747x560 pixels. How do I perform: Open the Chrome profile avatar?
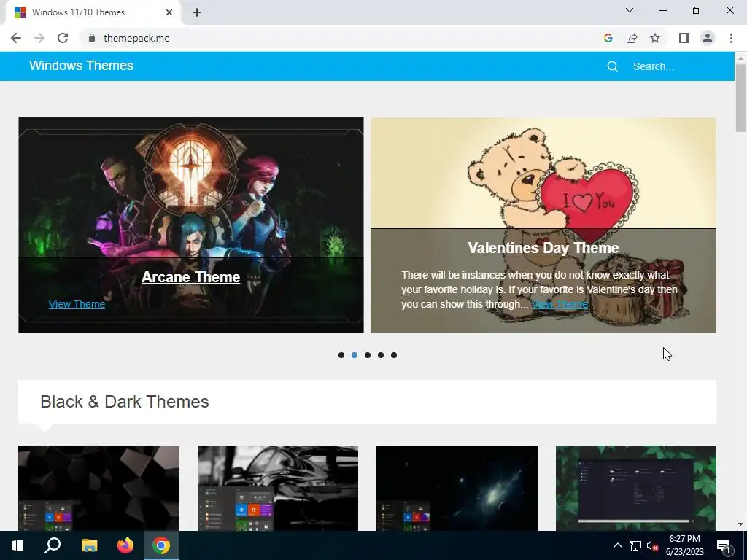(x=708, y=38)
